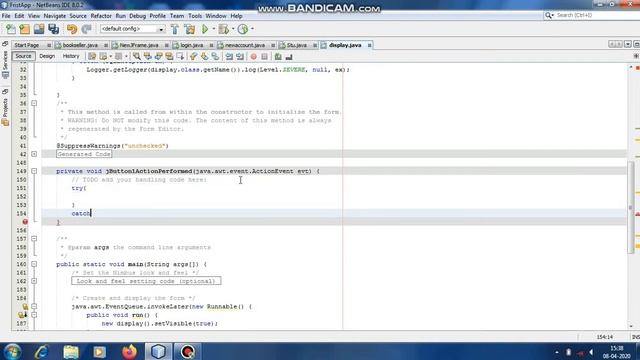Viewport: 640px width, 360px height.
Task: Click the New File toolbar icon
Action: click(x=11, y=29)
